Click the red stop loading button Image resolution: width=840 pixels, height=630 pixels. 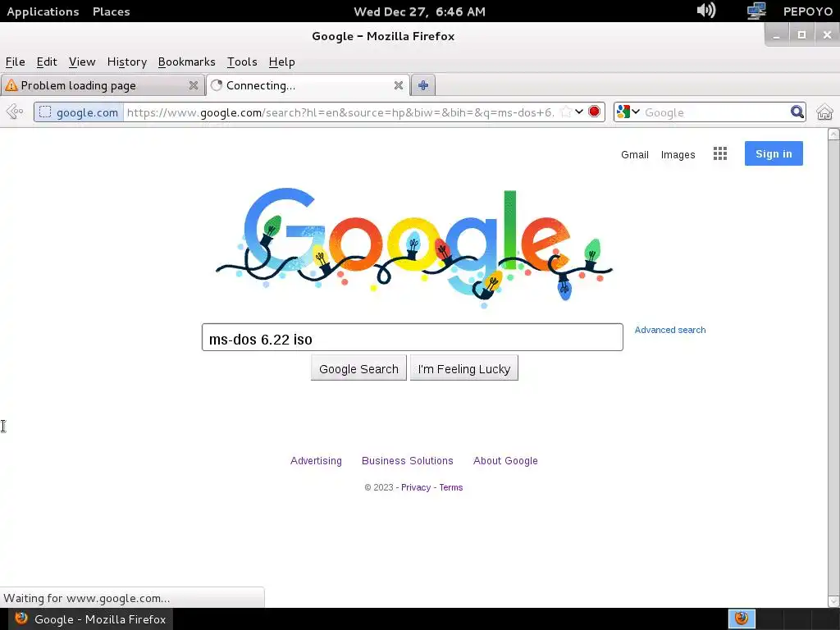(594, 112)
